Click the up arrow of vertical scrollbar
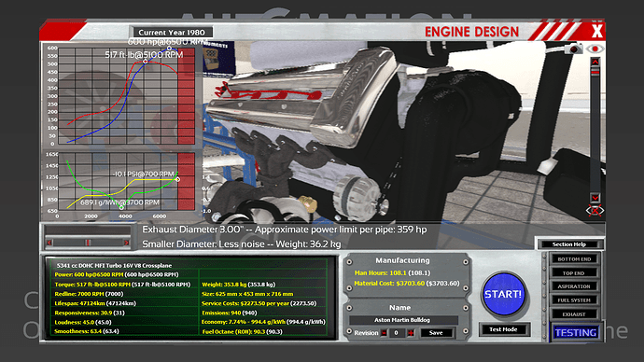 click(595, 62)
